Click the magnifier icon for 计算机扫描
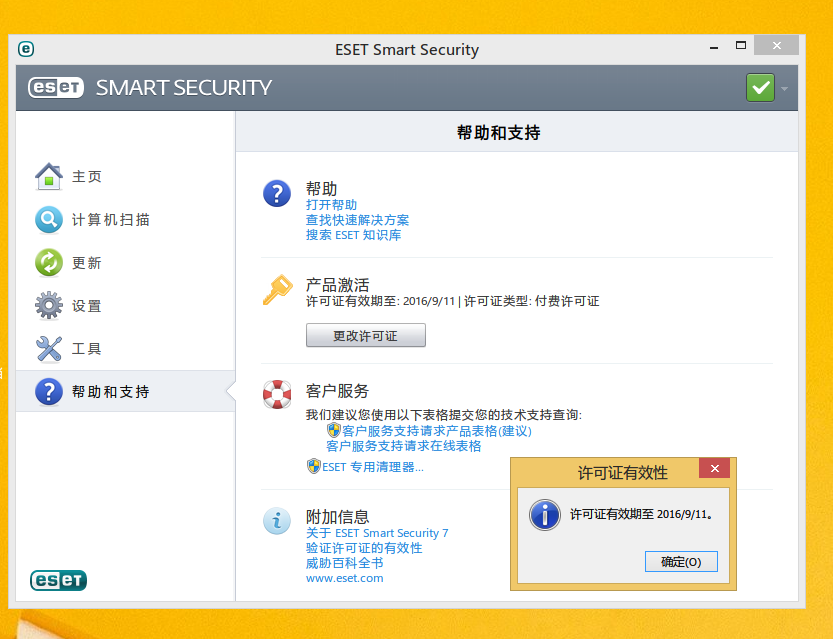Screen dimensions: 833x639 (x=49, y=219)
